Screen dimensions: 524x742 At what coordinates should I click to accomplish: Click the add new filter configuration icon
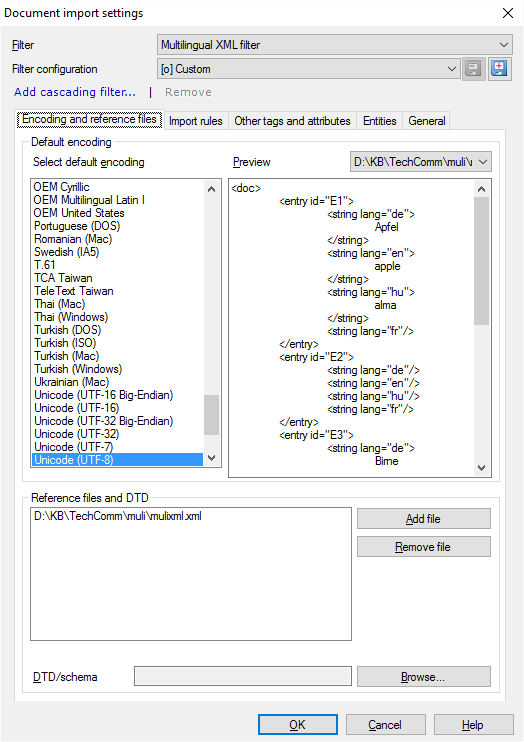pyautogui.click(x=500, y=69)
